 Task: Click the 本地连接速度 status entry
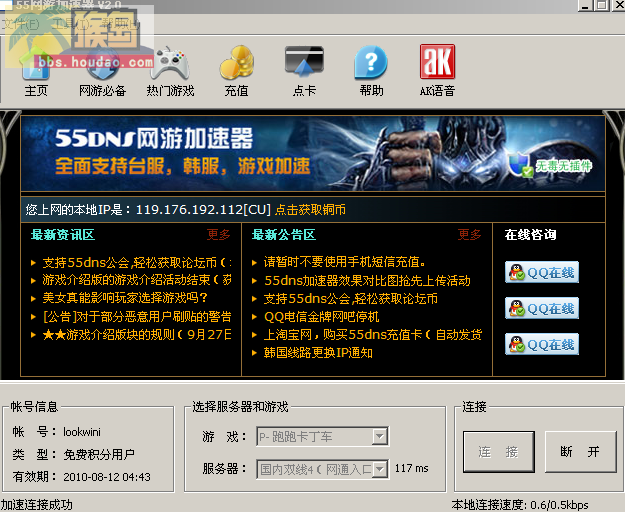coord(520,505)
